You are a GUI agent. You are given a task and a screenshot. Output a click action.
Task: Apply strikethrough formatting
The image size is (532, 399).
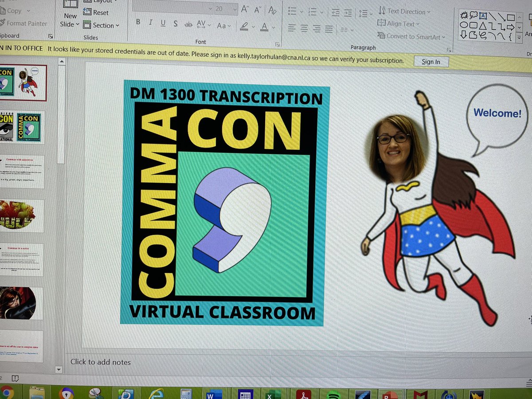188,24
